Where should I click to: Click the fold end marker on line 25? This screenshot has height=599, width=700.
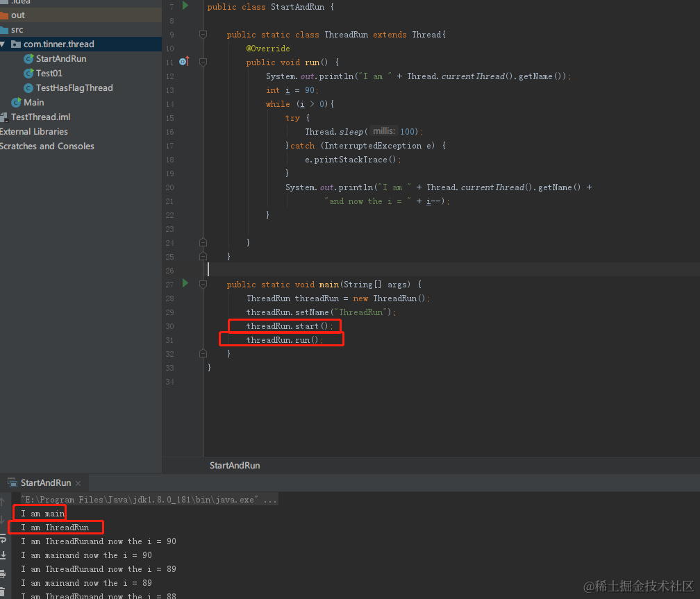click(203, 256)
